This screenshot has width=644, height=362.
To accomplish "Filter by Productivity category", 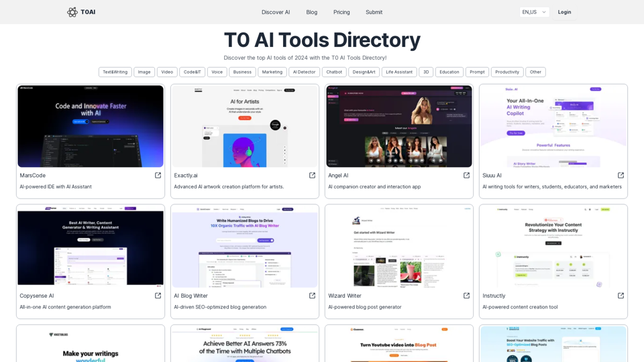I will [507, 72].
